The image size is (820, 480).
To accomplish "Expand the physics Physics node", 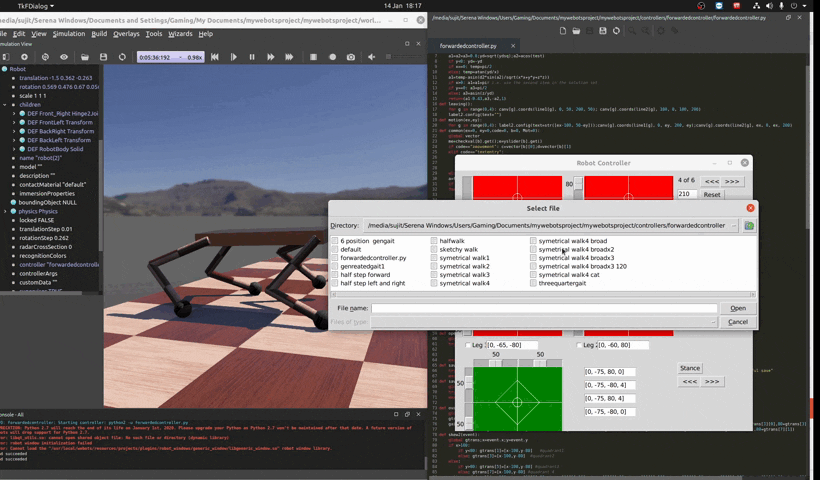I will click(x=5, y=211).
